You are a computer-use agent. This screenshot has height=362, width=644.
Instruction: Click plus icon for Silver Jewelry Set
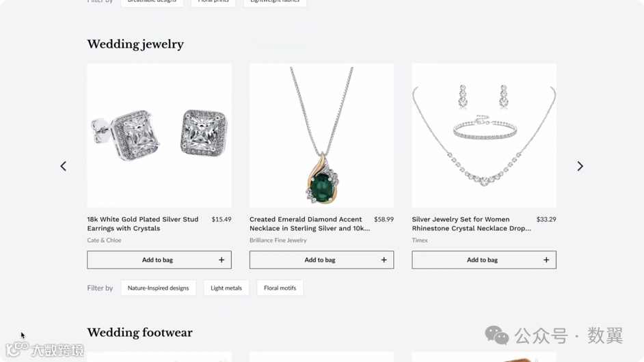coord(546,260)
